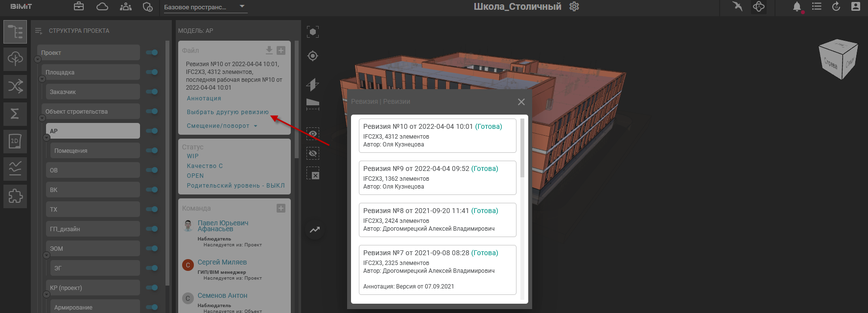
Task: Select the Помещения item in project tree
Action: click(94, 150)
